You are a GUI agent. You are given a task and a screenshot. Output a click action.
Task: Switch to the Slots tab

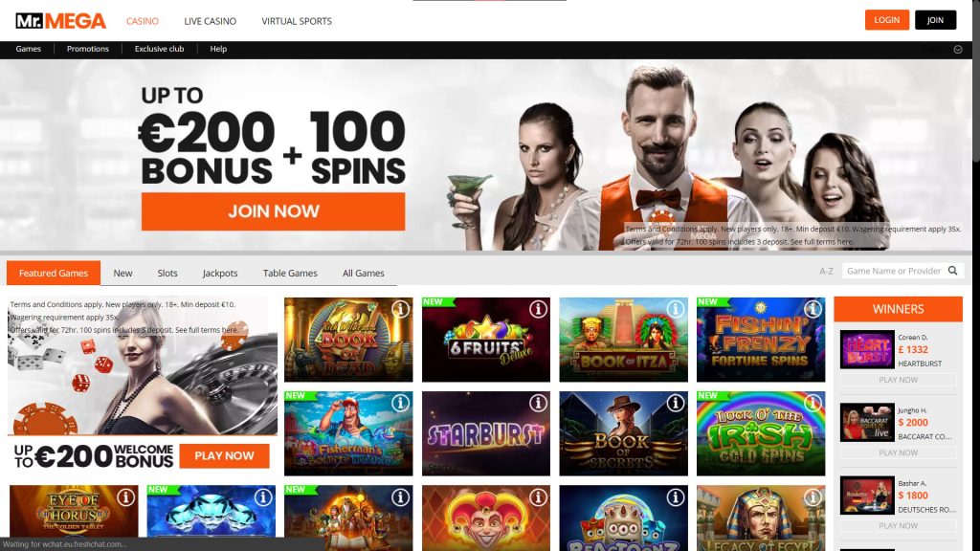tap(167, 273)
